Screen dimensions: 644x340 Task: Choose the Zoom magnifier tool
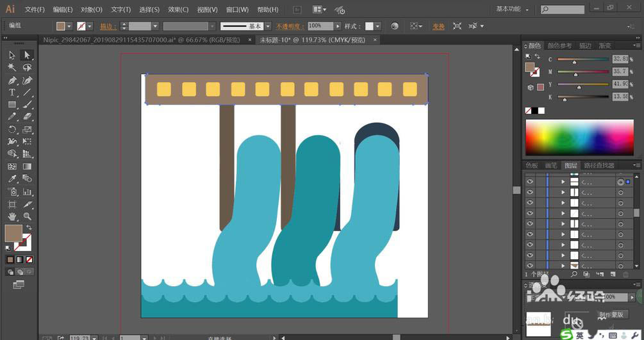point(27,216)
